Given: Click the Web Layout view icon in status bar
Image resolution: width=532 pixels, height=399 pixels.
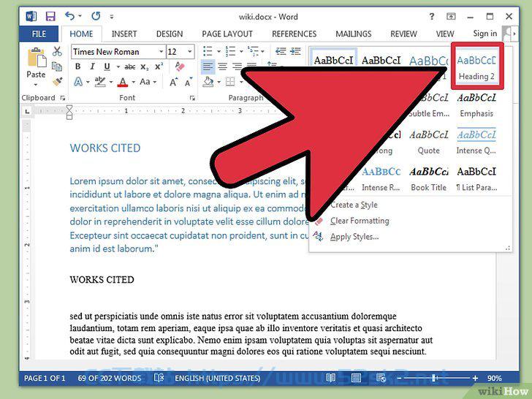Looking at the screenshot, I should click(x=381, y=378).
